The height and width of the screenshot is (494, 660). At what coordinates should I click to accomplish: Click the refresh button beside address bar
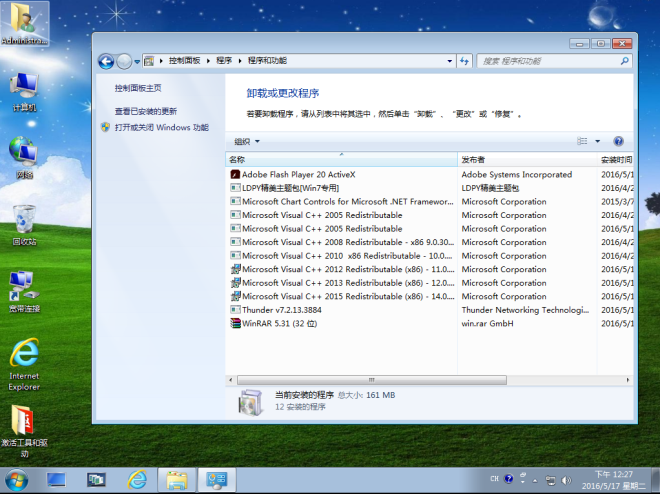point(464,61)
